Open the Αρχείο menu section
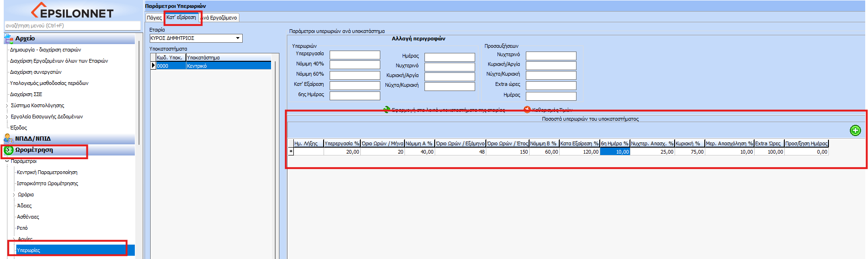Viewport: 868px width, 259px height. 69,39
